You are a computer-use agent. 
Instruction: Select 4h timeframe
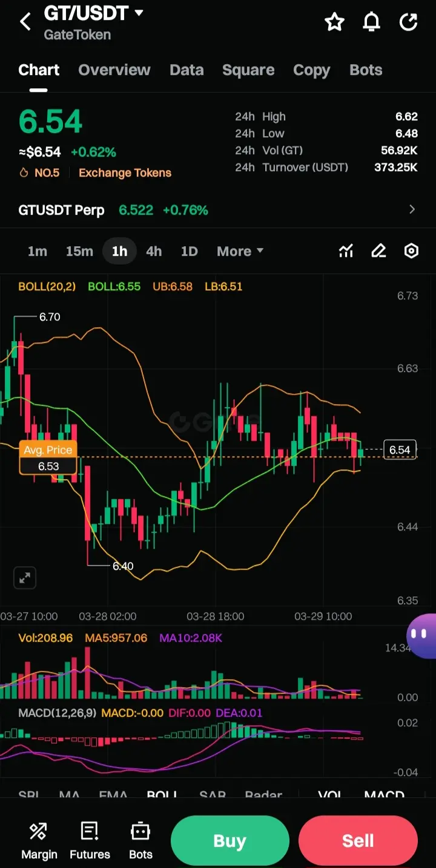154,251
